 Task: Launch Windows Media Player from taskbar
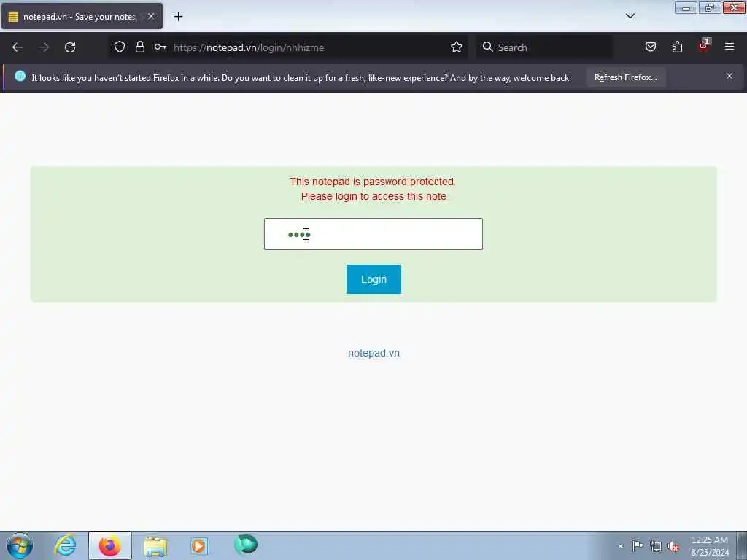(x=199, y=545)
